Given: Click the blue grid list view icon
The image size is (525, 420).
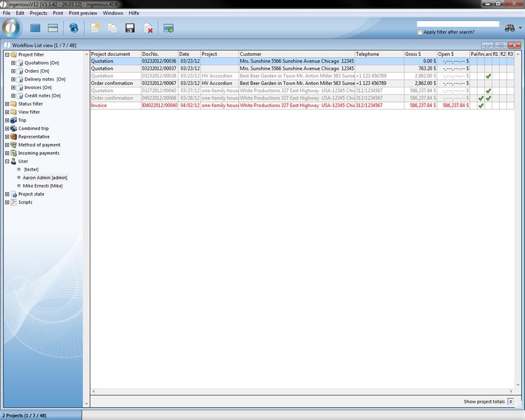Looking at the screenshot, I should (35, 28).
